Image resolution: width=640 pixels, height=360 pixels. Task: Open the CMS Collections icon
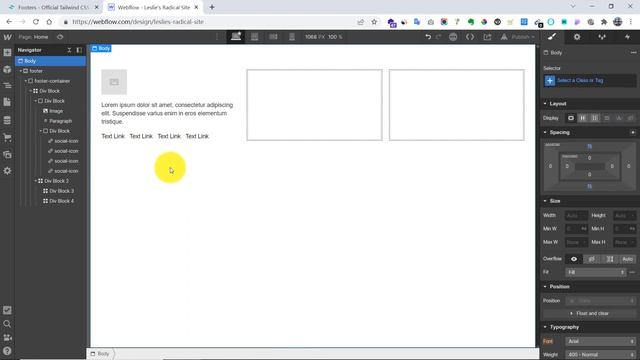coord(7,120)
